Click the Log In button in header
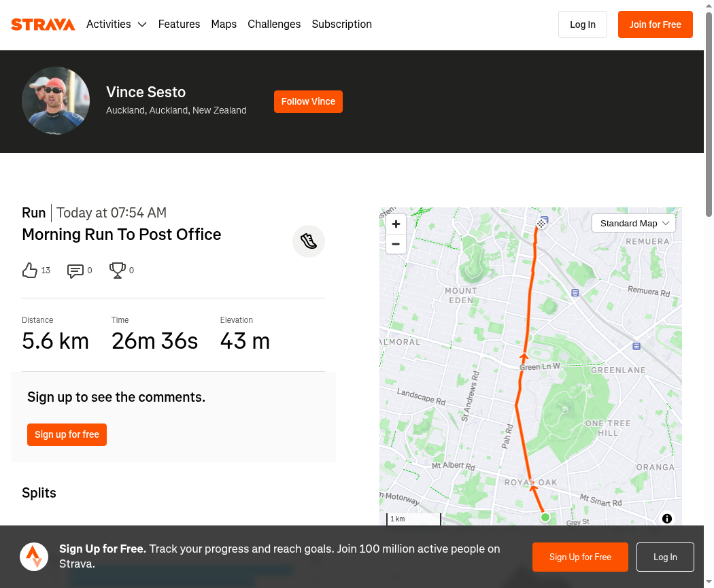714x588 pixels. [x=582, y=24]
